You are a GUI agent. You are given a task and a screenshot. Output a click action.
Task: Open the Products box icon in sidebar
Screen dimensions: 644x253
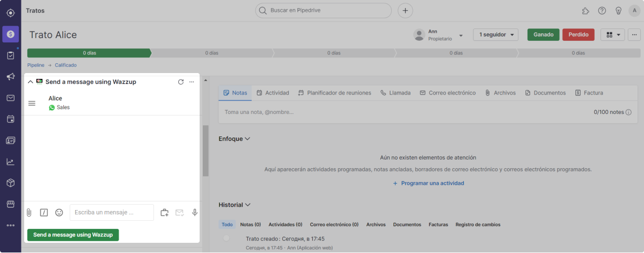click(x=10, y=183)
